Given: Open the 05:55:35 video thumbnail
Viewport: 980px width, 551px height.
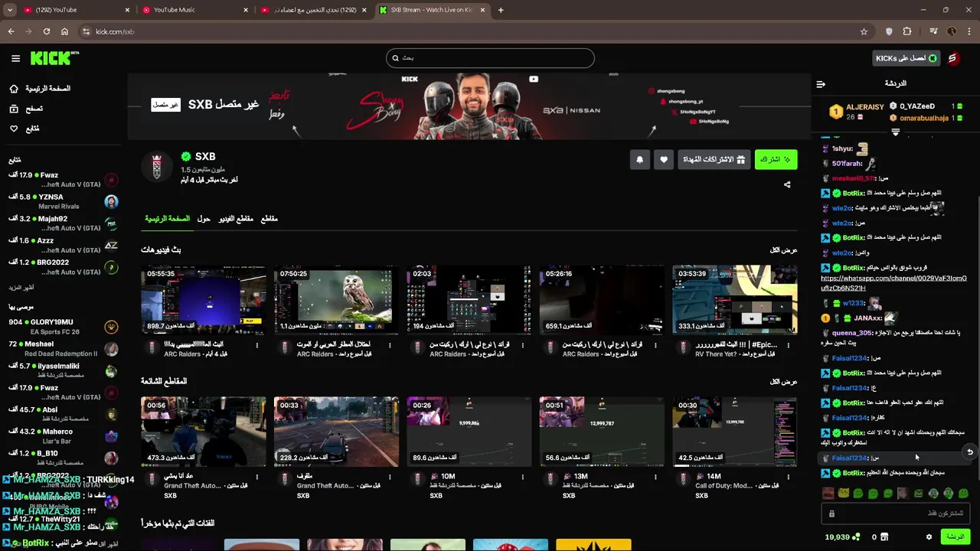Looking at the screenshot, I should pyautogui.click(x=204, y=300).
